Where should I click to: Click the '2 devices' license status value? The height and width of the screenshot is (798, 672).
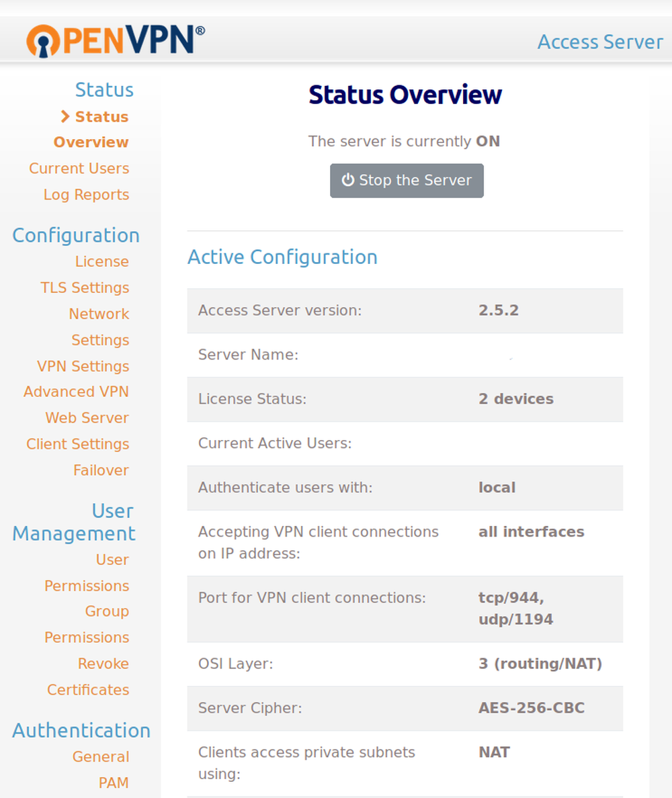pos(515,399)
